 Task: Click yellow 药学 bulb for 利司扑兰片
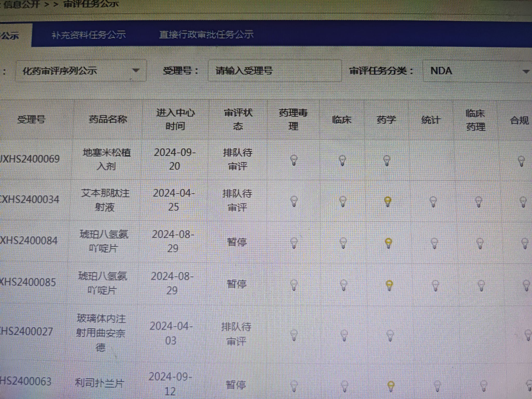click(x=391, y=386)
